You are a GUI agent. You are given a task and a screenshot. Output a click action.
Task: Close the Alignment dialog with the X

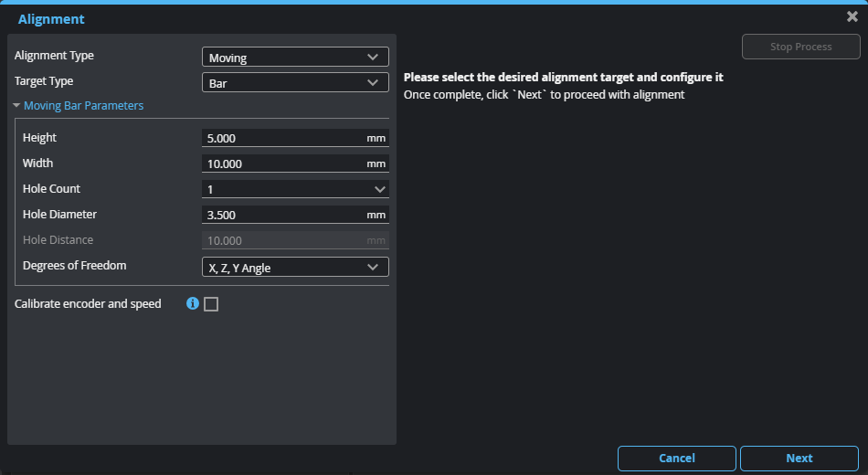[x=852, y=16]
